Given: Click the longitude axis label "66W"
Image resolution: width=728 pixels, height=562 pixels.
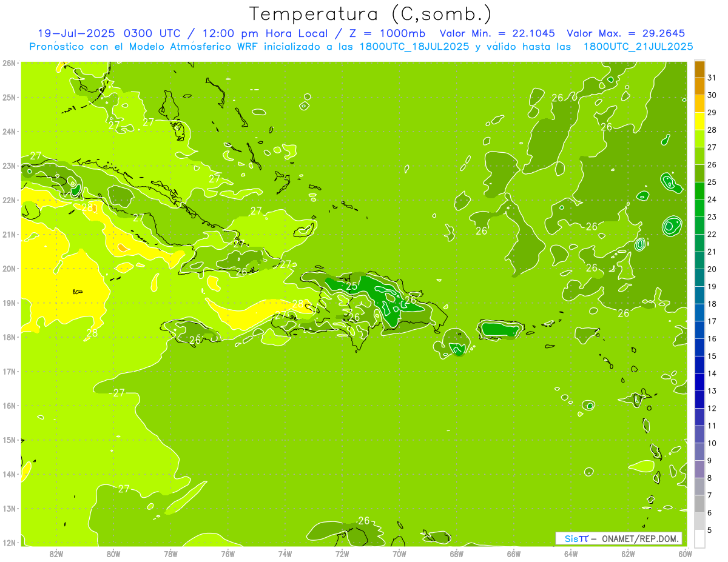Looking at the screenshot, I should pos(514,554).
